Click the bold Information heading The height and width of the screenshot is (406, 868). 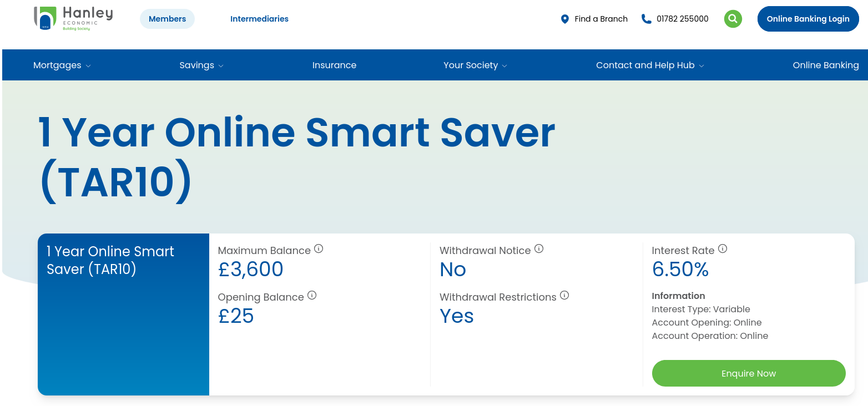(x=679, y=296)
